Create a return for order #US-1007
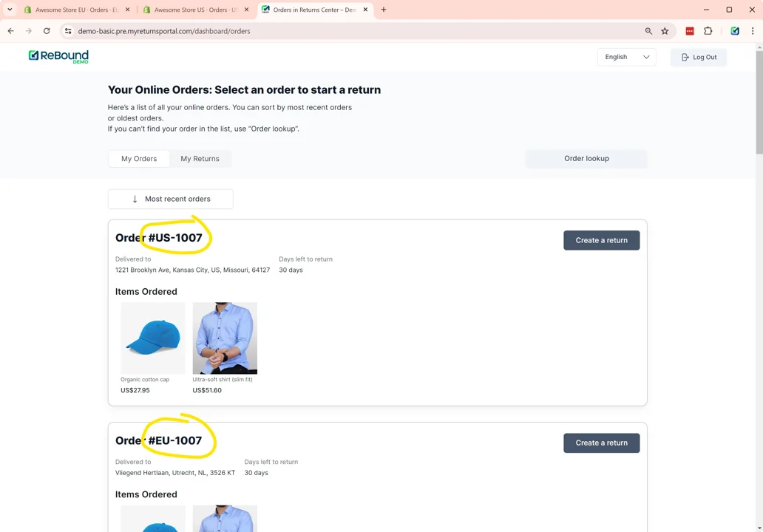The width and height of the screenshot is (763, 532). [601, 240]
